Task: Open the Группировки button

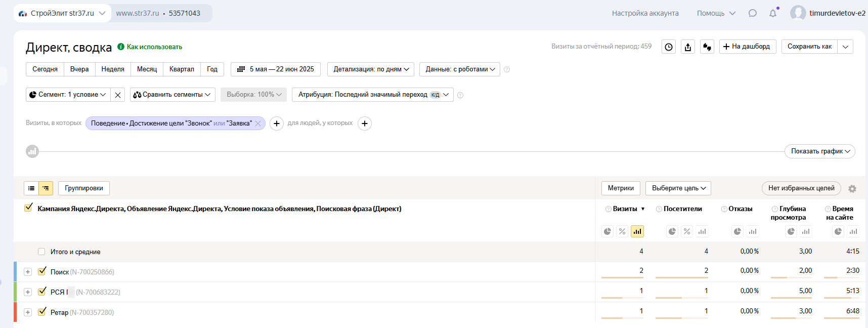Action: pyautogui.click(x=84, y=188)
